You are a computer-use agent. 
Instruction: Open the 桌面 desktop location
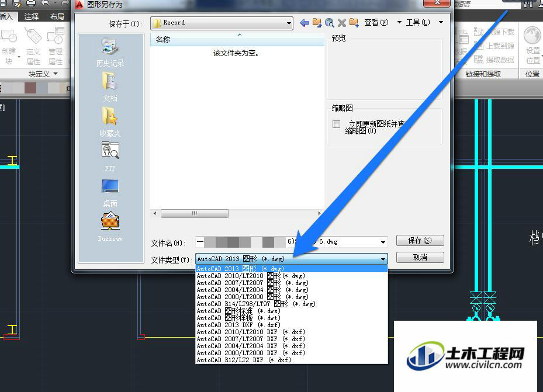[110, 193]
